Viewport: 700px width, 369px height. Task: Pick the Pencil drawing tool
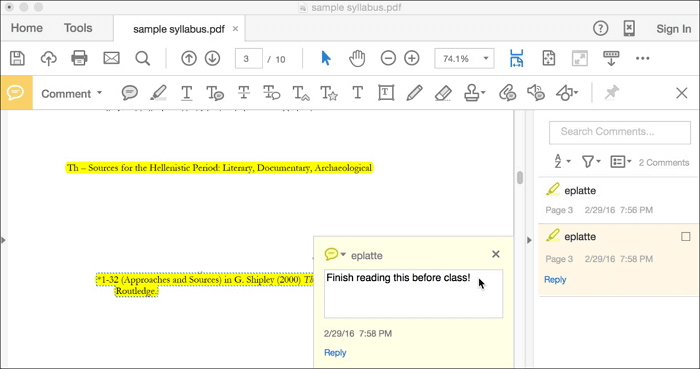point(414,93)
